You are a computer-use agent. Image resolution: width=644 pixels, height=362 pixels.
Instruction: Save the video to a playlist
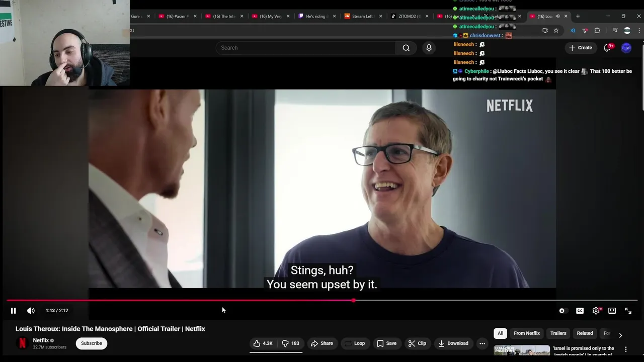tap(386, 343)
